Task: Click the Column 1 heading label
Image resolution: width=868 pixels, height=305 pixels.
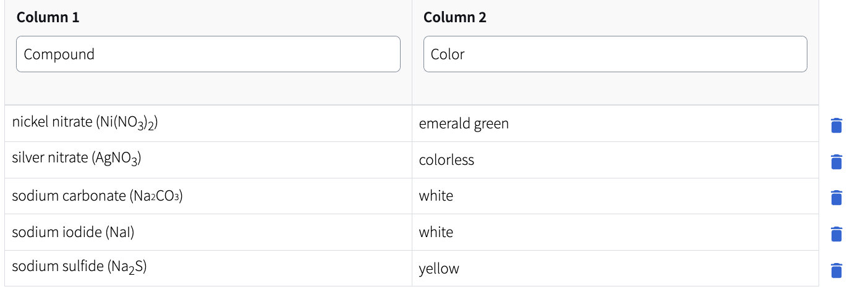Action: point(48,17)
